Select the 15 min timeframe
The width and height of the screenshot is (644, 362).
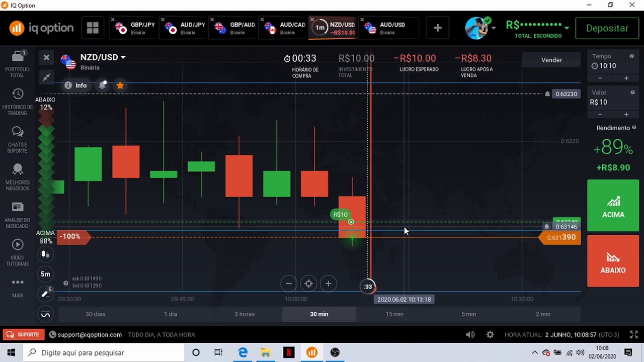click(394, 314)
